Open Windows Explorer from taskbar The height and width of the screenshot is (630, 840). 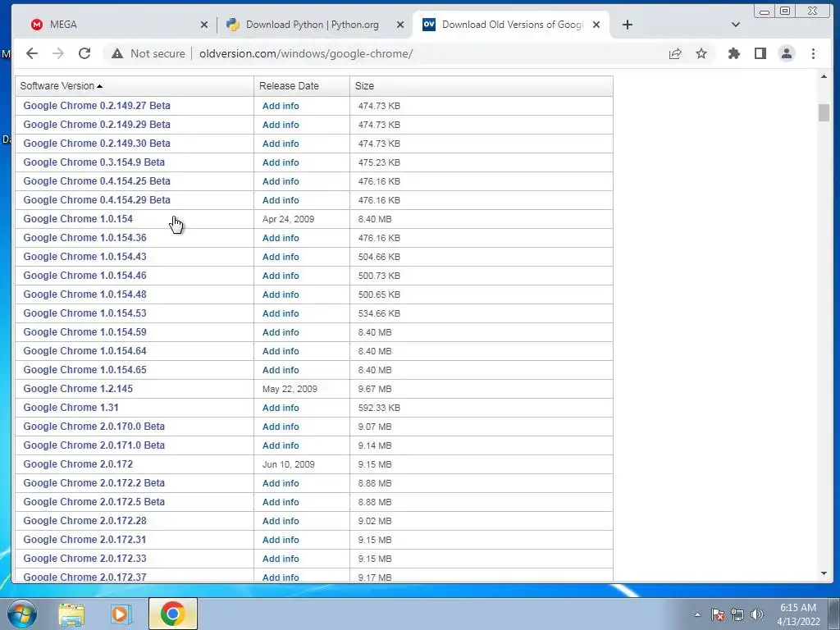pyautogui.click(x=71, y=614)
